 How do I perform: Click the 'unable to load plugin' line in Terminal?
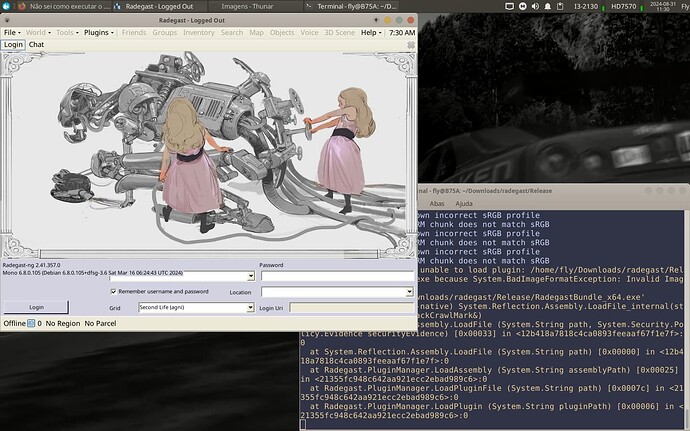click(x=551, y=270)
